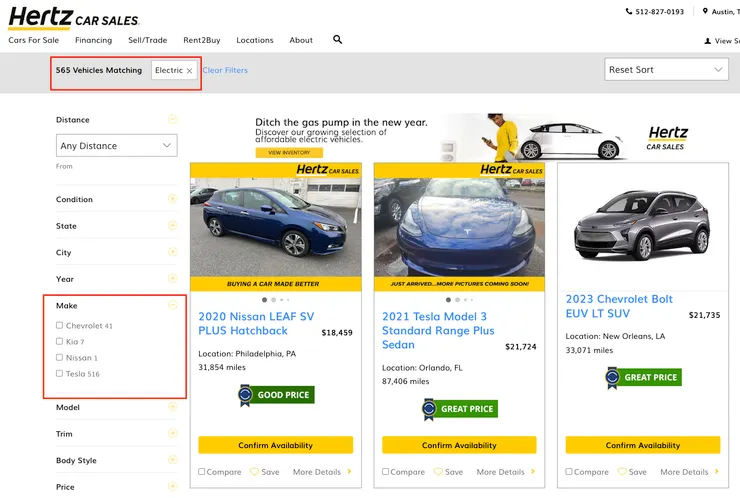
Task: Check the Chevrolet make checkbox
Action: pos(60,326)
